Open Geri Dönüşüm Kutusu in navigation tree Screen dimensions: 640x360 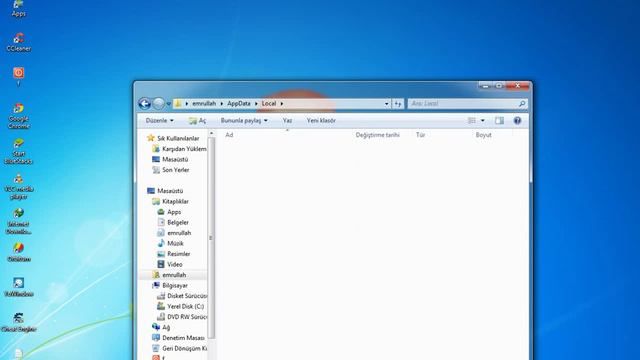[x=184, y=349]
